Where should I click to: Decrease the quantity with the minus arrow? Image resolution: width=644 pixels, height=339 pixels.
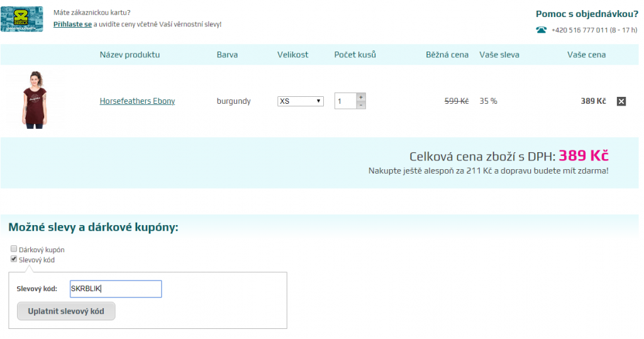click(361, 105)
